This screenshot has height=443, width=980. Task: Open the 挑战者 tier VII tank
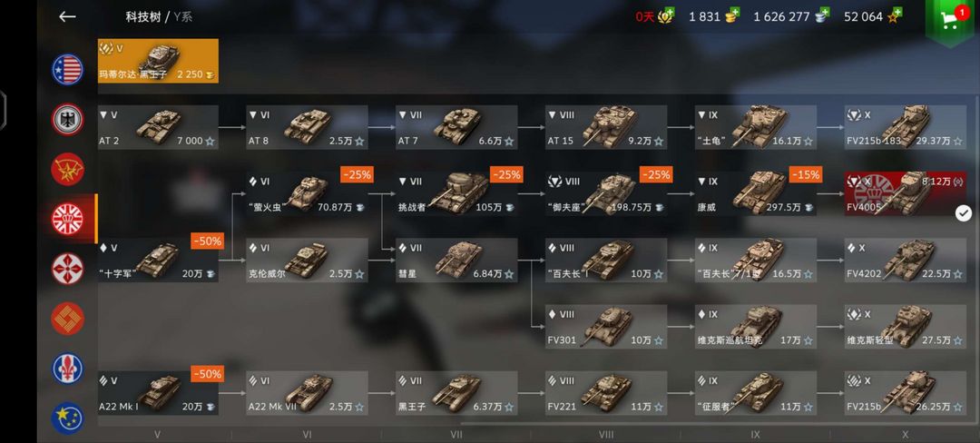[x=456, y=193]
